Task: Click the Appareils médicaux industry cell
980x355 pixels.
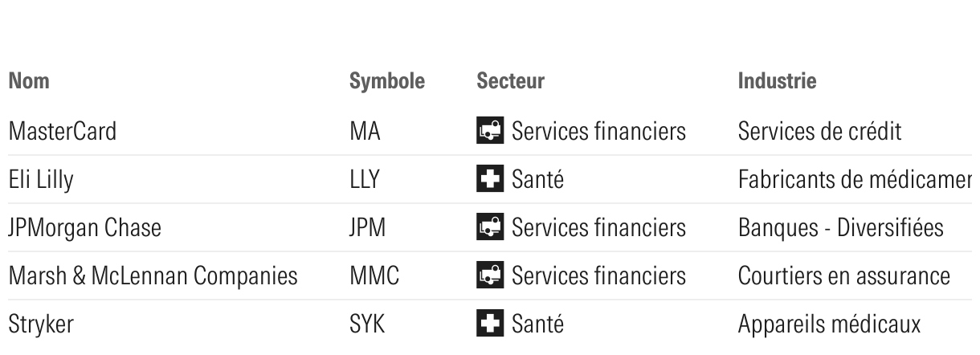Action: pyautogui.click(x=830, y=324)
